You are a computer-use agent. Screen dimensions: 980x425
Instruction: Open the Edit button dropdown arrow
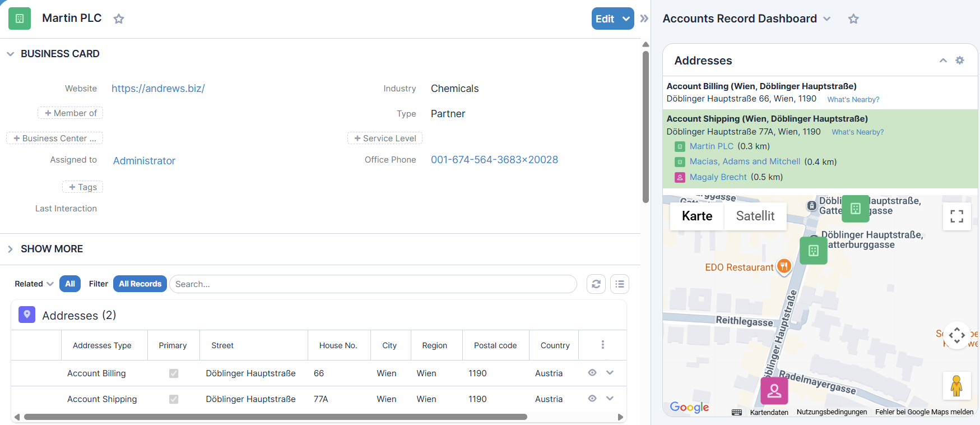pos(626,19)
